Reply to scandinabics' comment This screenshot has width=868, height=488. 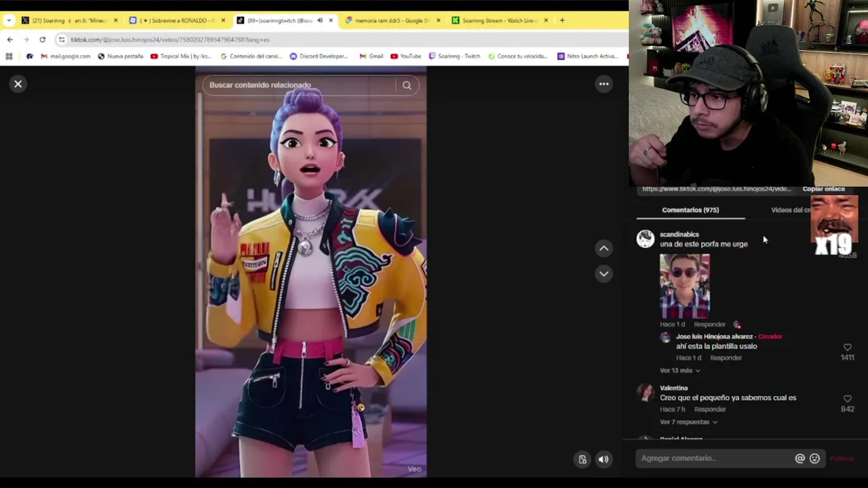point(709,325)
